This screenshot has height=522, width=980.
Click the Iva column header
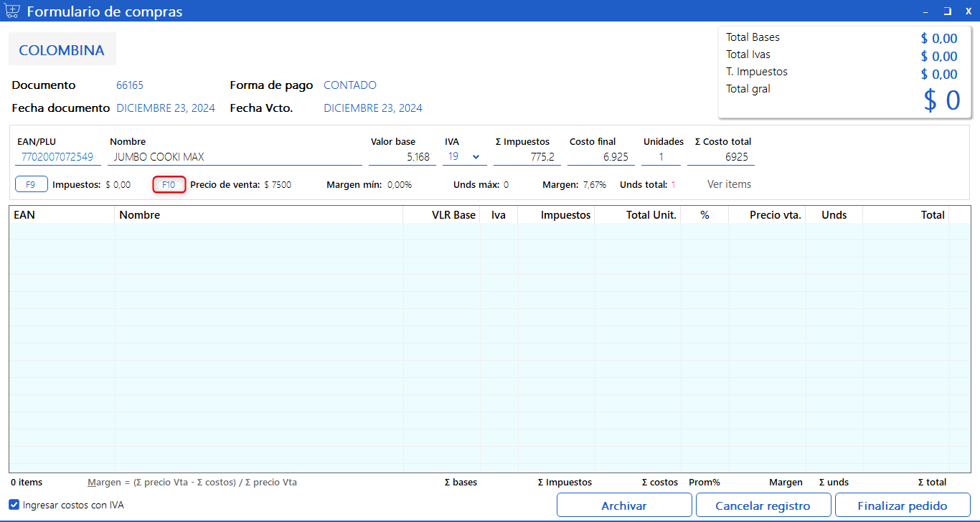[499, 214]
